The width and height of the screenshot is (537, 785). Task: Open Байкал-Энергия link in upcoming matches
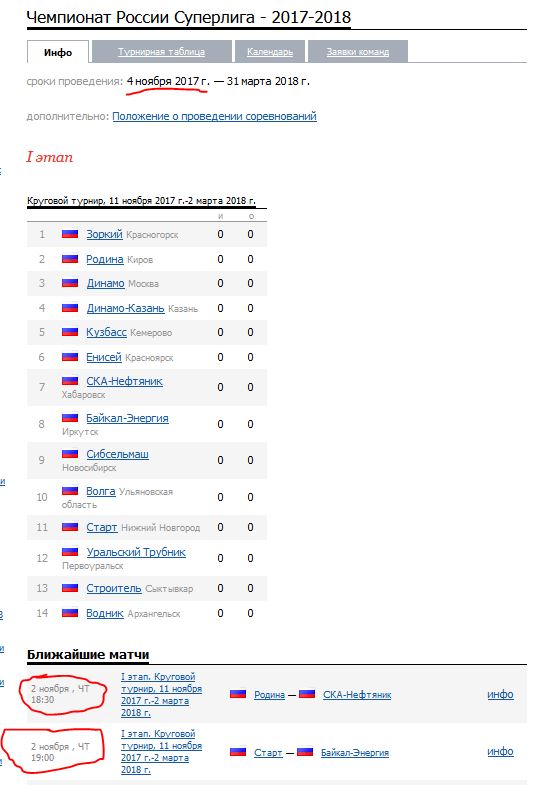tap(355, 752)
